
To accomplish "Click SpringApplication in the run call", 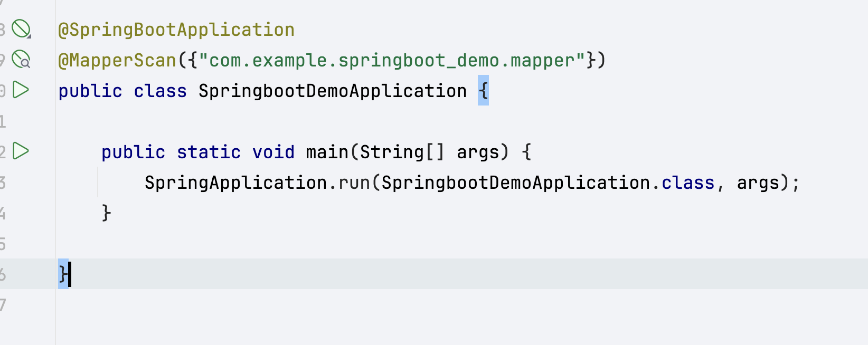I will coord(236,183).
